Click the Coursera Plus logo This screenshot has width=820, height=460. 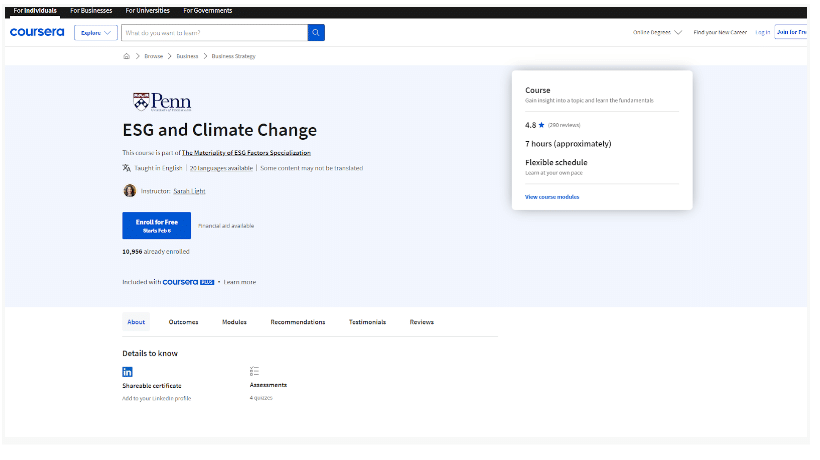pos(188,282)
